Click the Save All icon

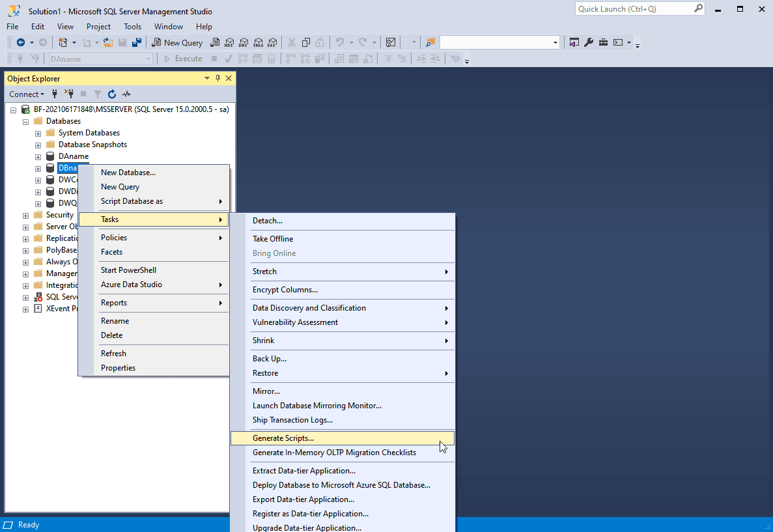point(137,42)
